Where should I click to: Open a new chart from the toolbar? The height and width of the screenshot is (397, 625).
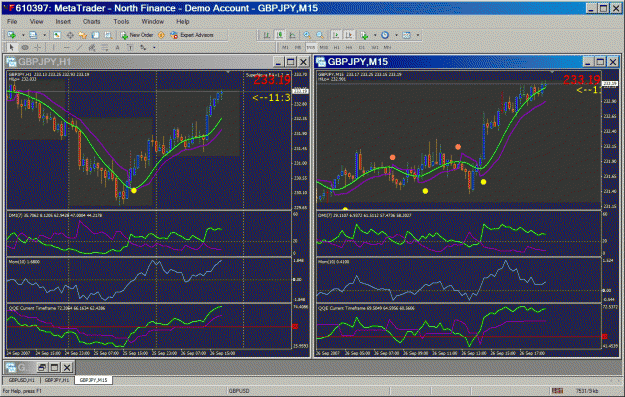12,35
